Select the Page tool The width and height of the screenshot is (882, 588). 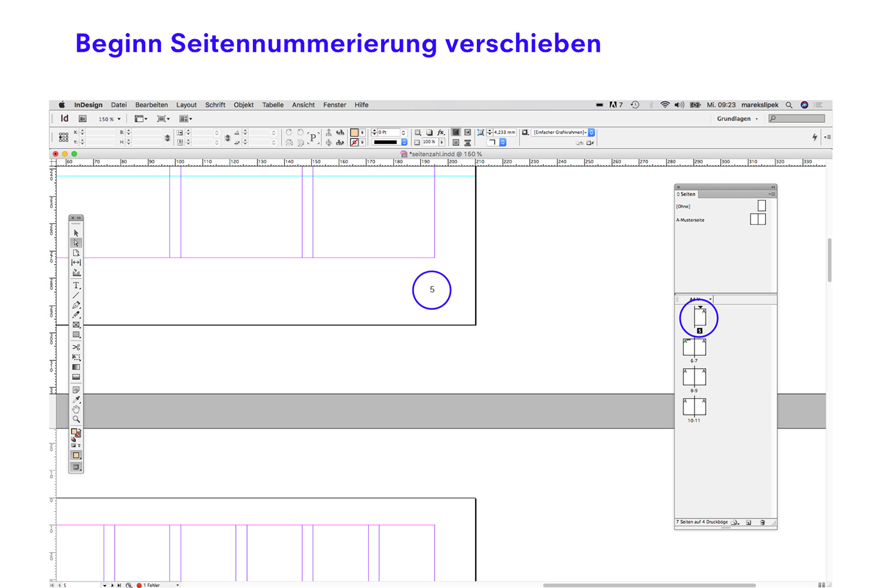(x=76, y=253)
